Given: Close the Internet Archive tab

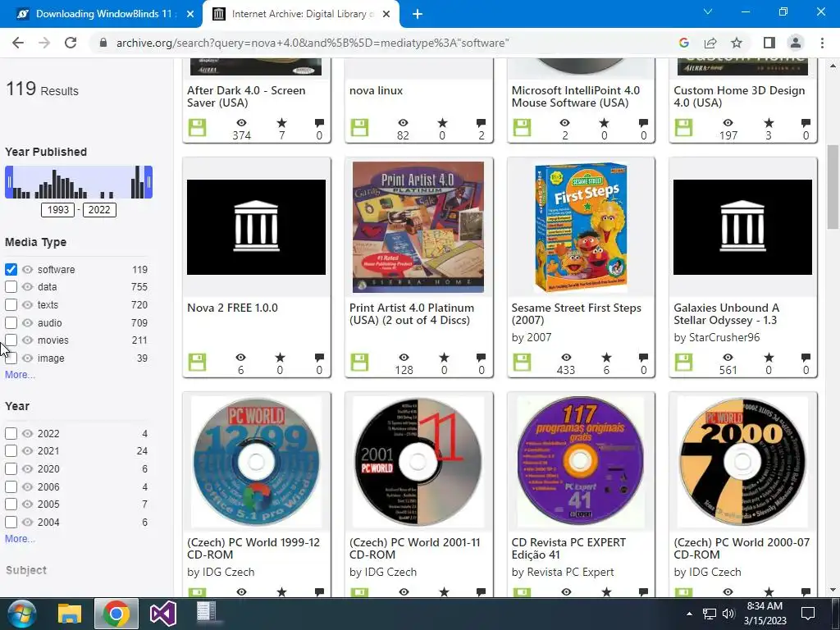Looking at the screenshot, I should (x=386, y=14).
